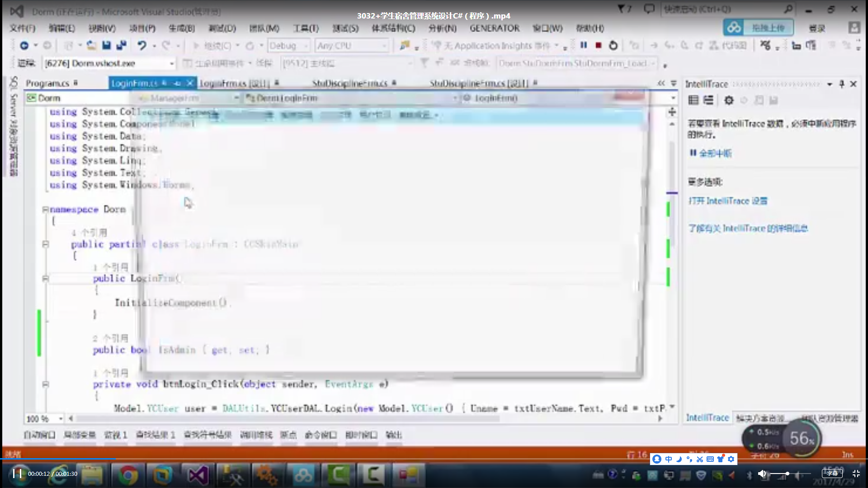Image resolution: width=868 pixels, height=488 pixels.
Task: Click the 打开 IntelliTrace 设置 link
Action: click(x=728, y=201)
